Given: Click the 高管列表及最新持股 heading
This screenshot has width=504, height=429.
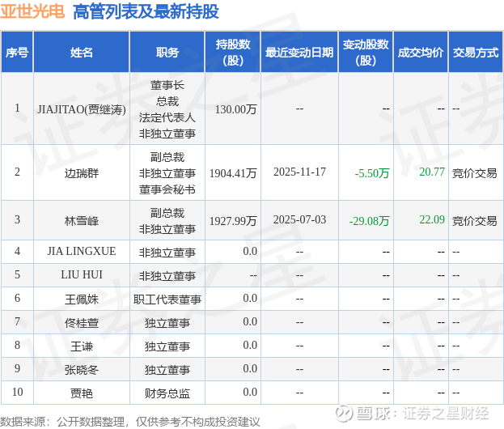Looking at the screenshot, I should [x=146, y=11].
